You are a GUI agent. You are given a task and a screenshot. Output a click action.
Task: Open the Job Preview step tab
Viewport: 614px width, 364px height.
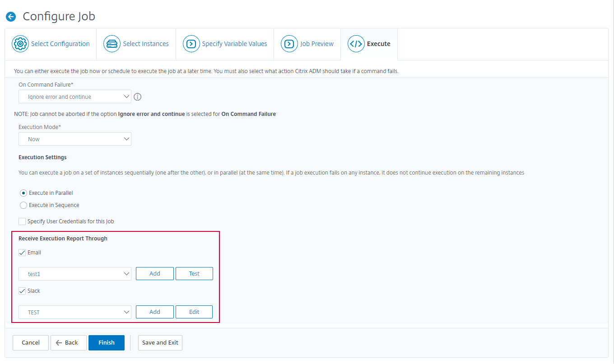click(307, 44)
